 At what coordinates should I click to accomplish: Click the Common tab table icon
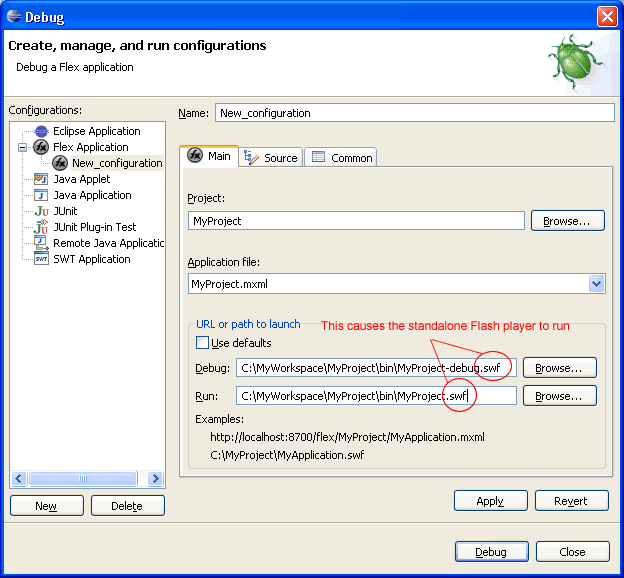318,157
